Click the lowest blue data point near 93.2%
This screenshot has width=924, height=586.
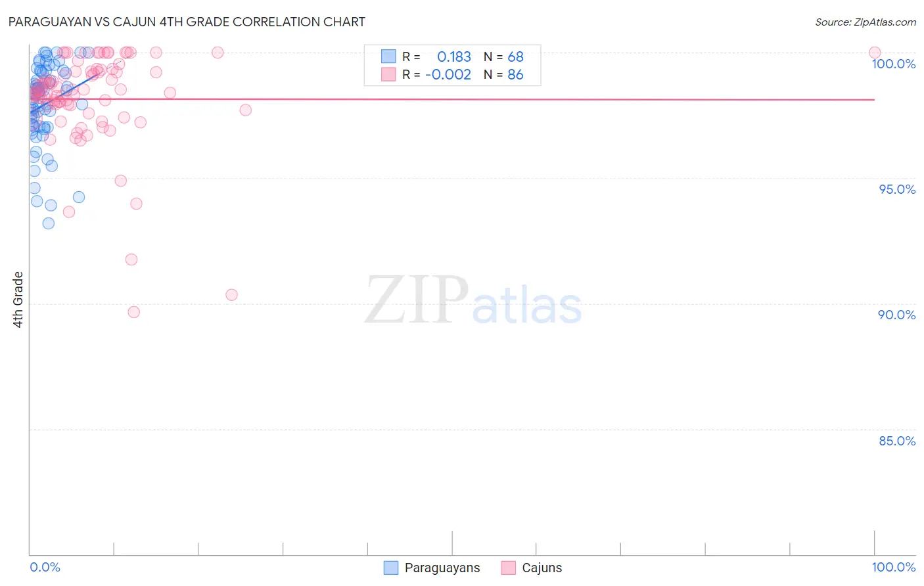pyautogui.click(x=49, y=223)
